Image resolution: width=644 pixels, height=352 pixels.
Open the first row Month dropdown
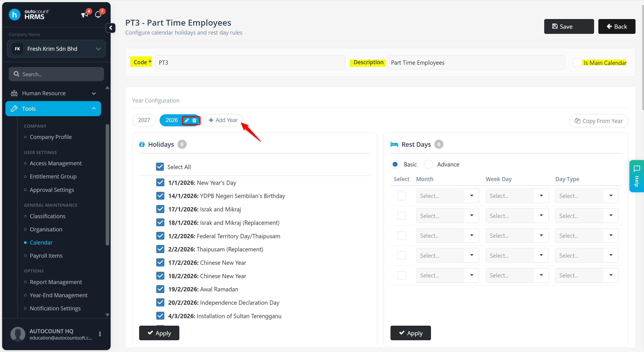click(447, 196)
